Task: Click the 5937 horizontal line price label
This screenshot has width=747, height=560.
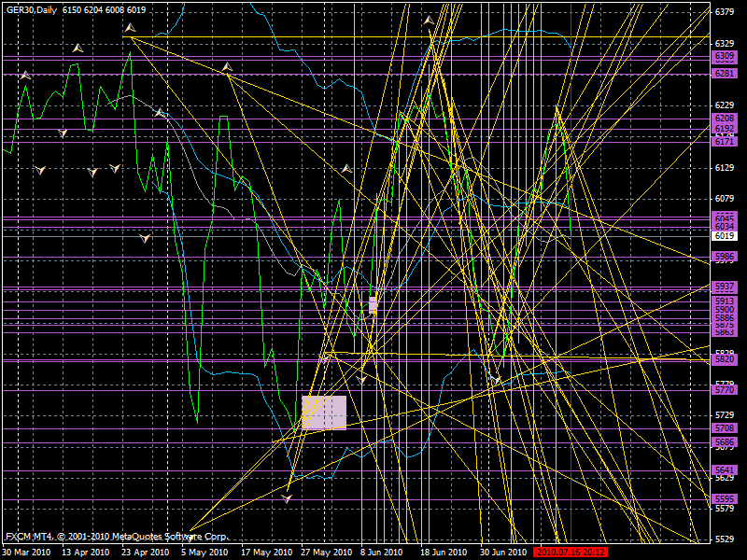Action: point(725,287)
